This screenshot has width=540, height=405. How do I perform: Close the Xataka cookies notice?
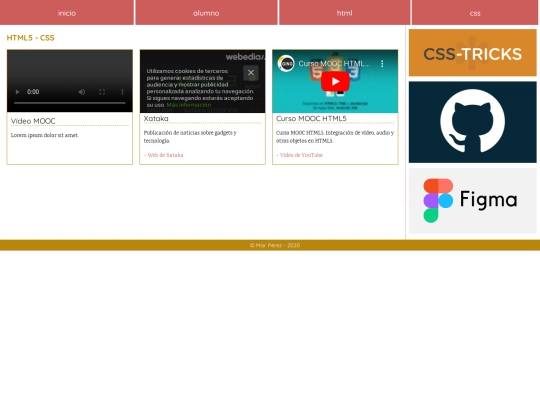click(251, 73)
